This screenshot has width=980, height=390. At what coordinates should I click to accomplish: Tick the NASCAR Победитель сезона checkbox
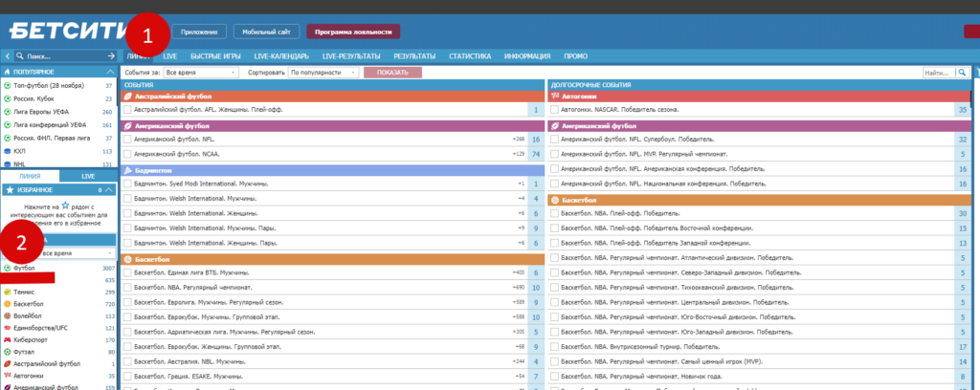tap(555, 109)
